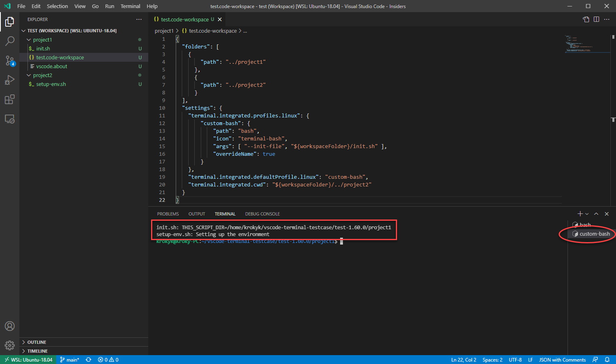Close the terminal panel
The image size is (616, 364).
click(607, 214)
